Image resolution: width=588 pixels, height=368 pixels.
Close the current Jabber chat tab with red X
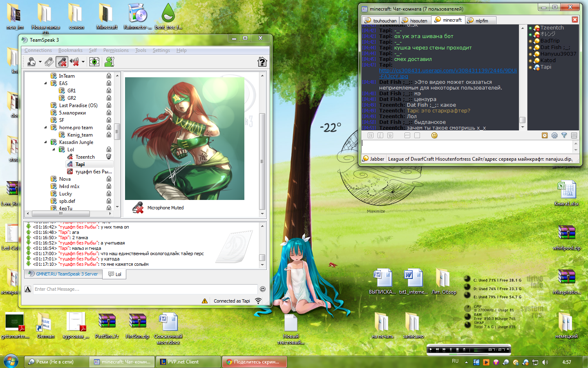click(575, 20)
